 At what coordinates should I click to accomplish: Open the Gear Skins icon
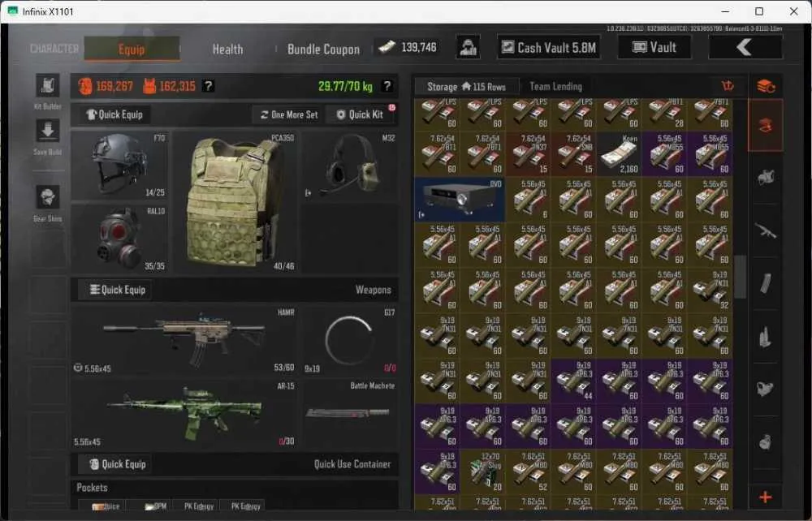48,197
